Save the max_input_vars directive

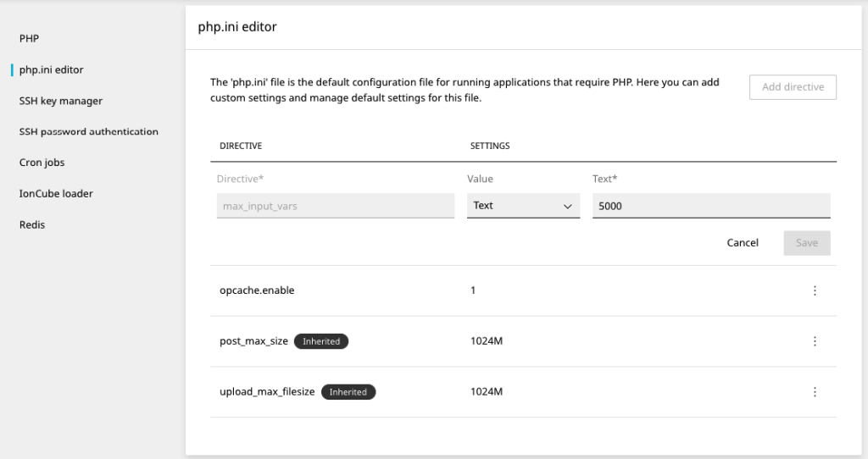[807, 243]
